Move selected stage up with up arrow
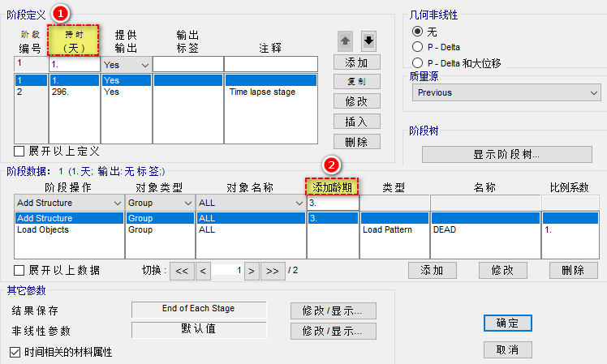The height and width of the screenshot is (364, 607). coord(347,41)
